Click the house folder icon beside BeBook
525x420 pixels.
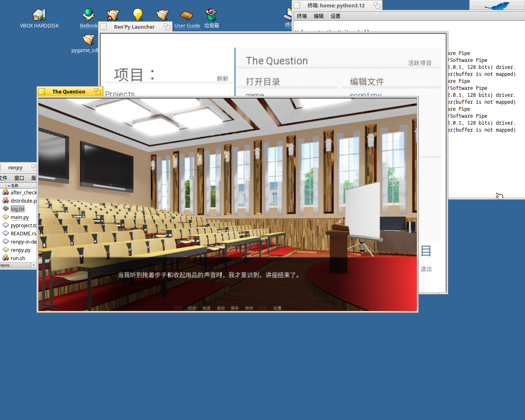point(113,15)
